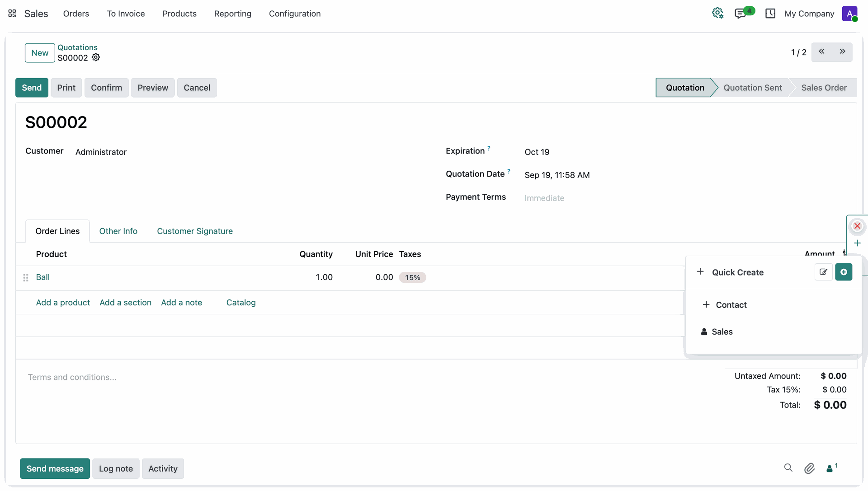Open the Orders menu
The image size is (868, 491).
[76, 14]
